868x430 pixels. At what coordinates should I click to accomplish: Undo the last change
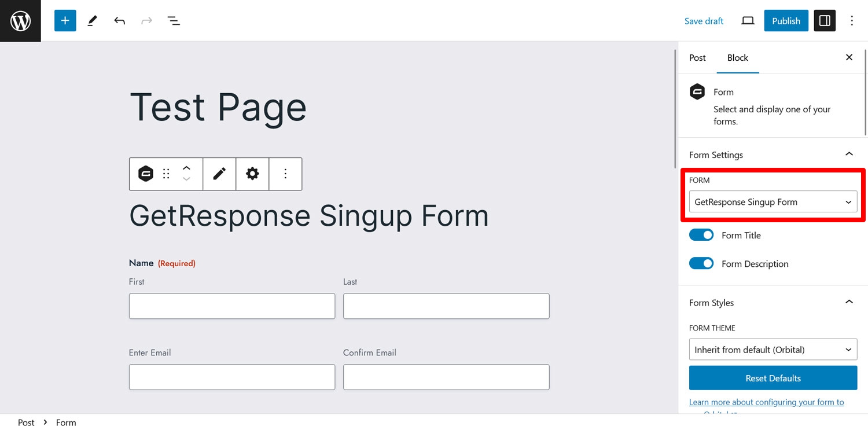[120, 21]
